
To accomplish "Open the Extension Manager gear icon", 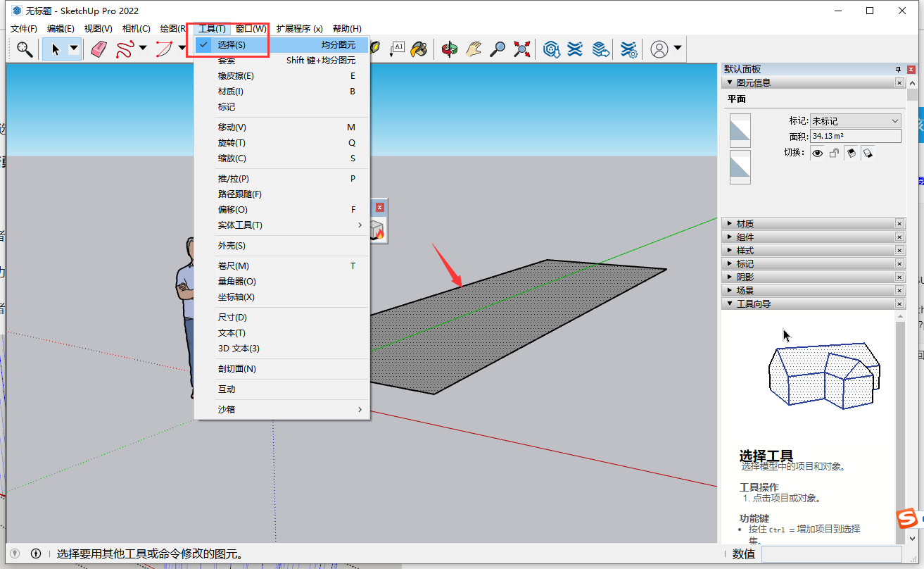I will coord(628,49).
